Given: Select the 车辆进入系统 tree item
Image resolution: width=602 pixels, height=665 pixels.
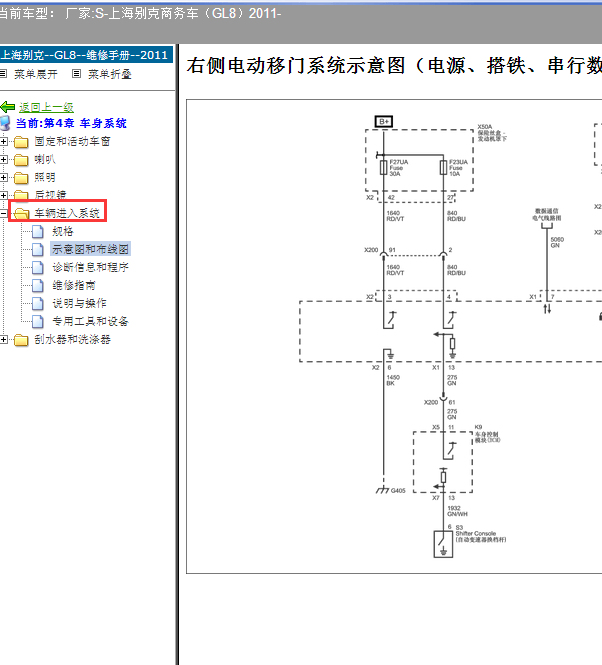Looking at the screenshot, I should pos(67,213).
